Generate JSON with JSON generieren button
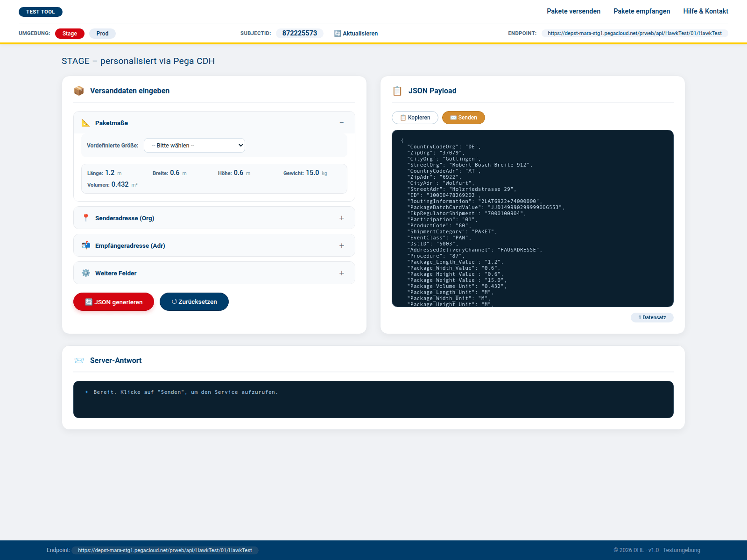The image size is (747, 560). (113, 302)
